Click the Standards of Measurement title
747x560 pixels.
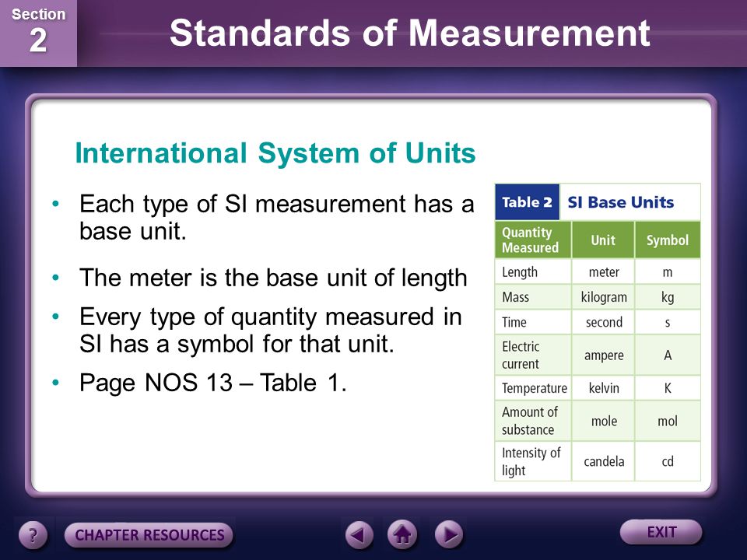[x=410, y=33]
